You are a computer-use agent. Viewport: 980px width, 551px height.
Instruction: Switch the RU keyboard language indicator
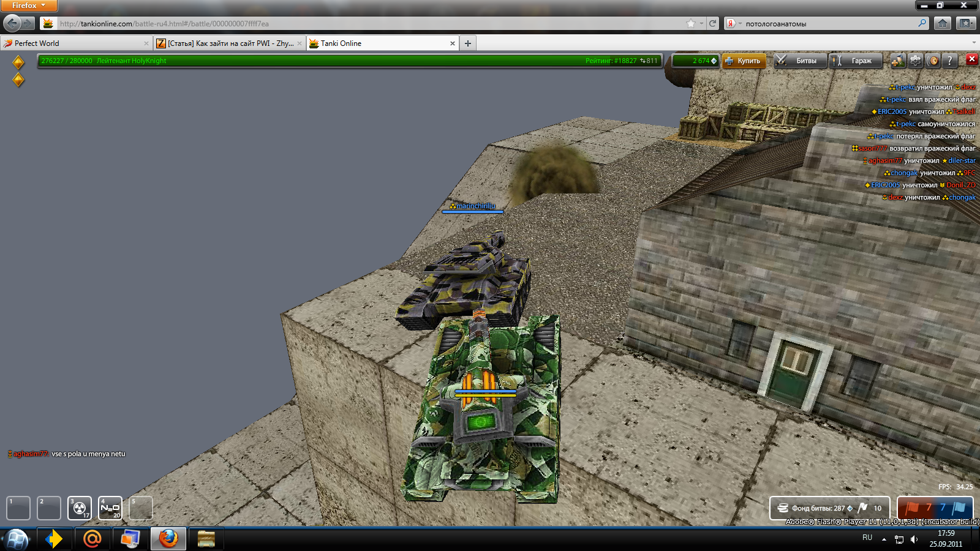(x=867, y=538)
